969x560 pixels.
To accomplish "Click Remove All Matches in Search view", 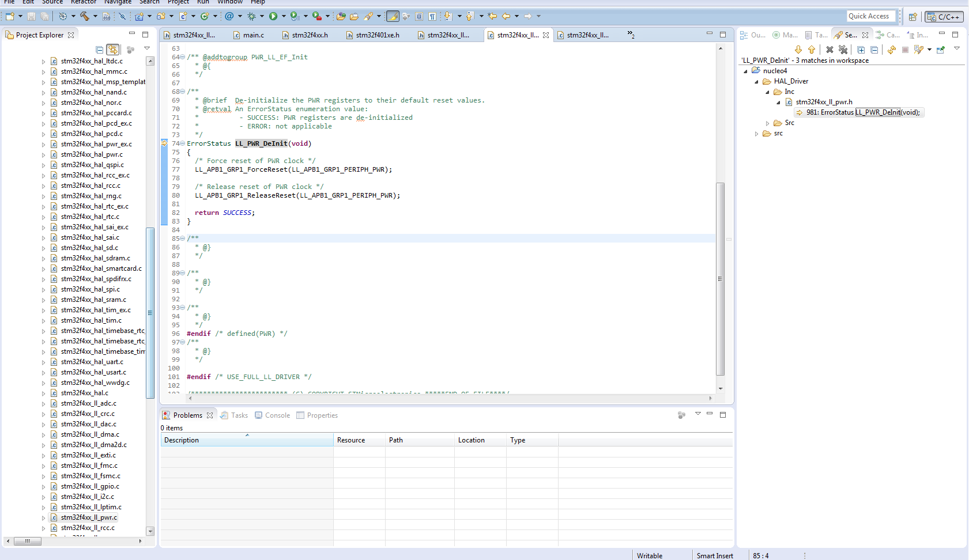I will tap(843, 50).
